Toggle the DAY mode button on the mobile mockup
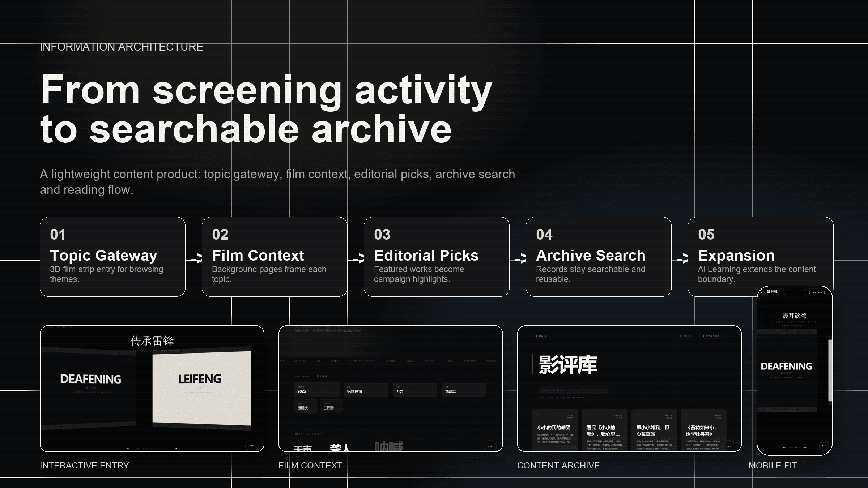 pyautogui.click(x=824, y=446)
